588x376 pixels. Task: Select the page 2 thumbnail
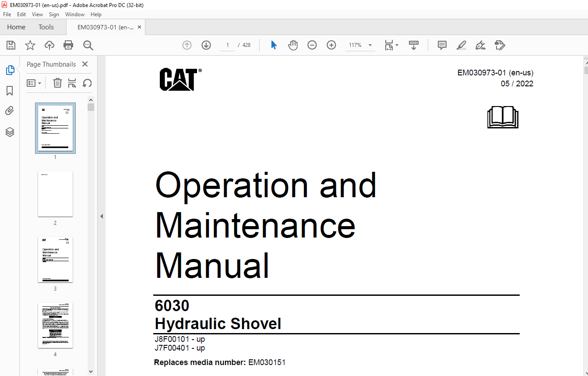55,194
